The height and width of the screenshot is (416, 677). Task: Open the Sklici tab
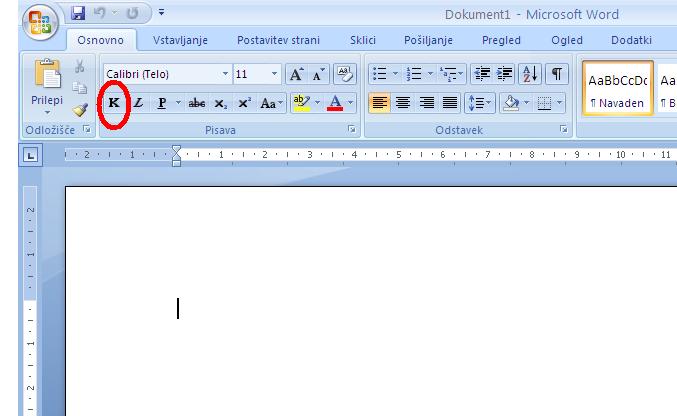363,40
